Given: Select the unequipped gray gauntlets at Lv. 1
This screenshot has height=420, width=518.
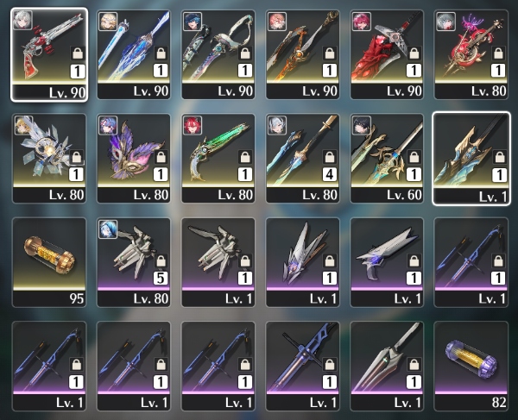Looking at the screenshot, I should pyautogui.click(x=218, y=262).
